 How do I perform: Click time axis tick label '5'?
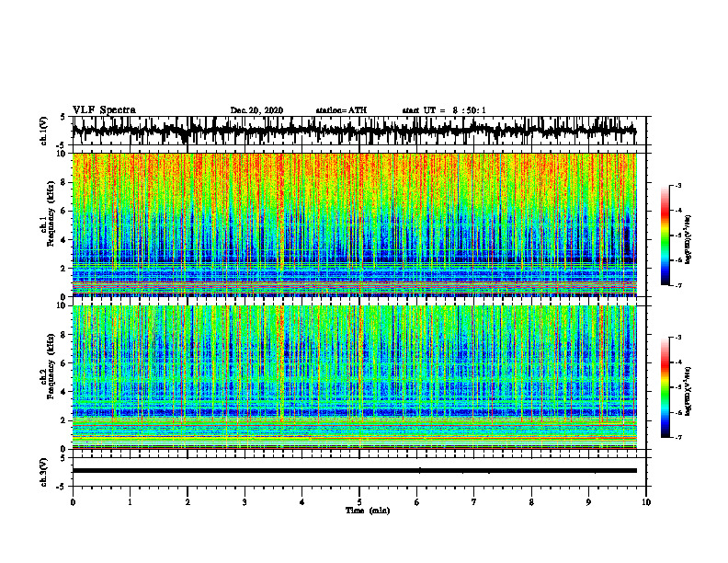coord(359,502)
